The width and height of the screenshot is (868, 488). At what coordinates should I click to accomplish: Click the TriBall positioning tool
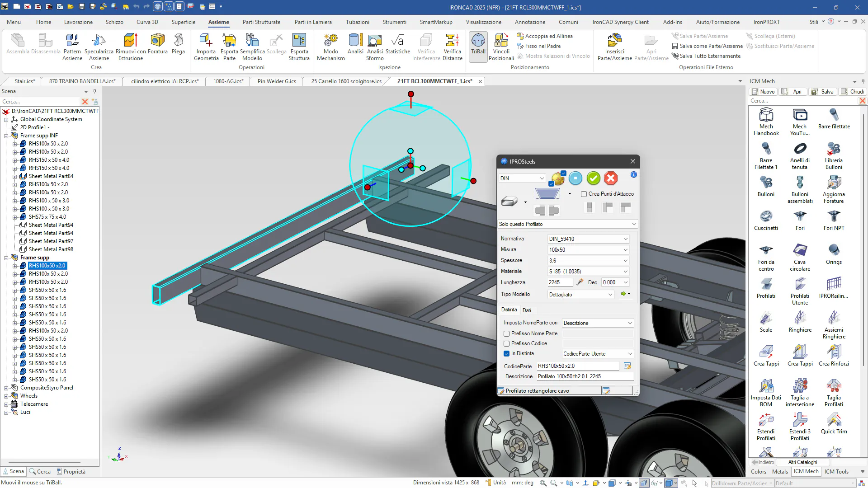pos(478,44)
